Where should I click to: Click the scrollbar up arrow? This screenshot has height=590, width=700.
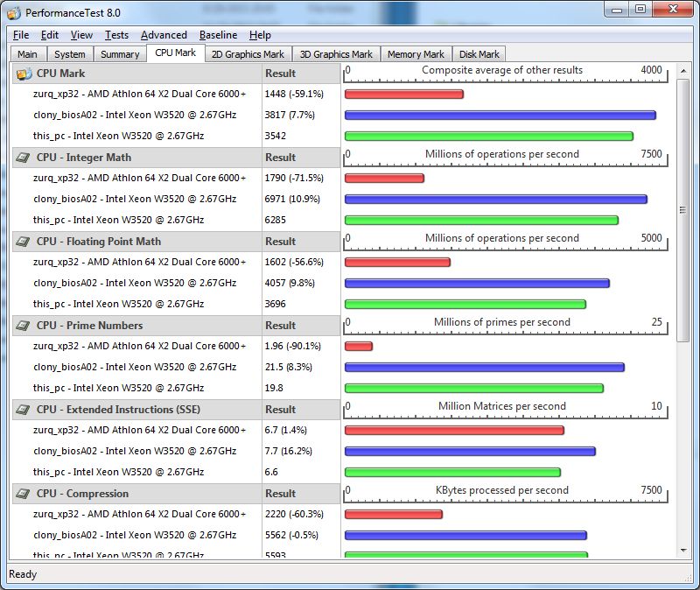point(683,72)
